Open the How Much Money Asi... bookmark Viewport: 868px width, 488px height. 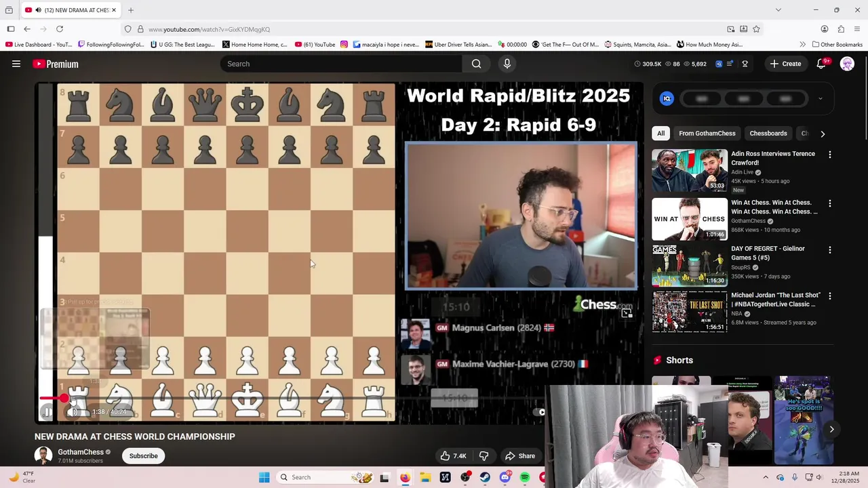(709, 45)
